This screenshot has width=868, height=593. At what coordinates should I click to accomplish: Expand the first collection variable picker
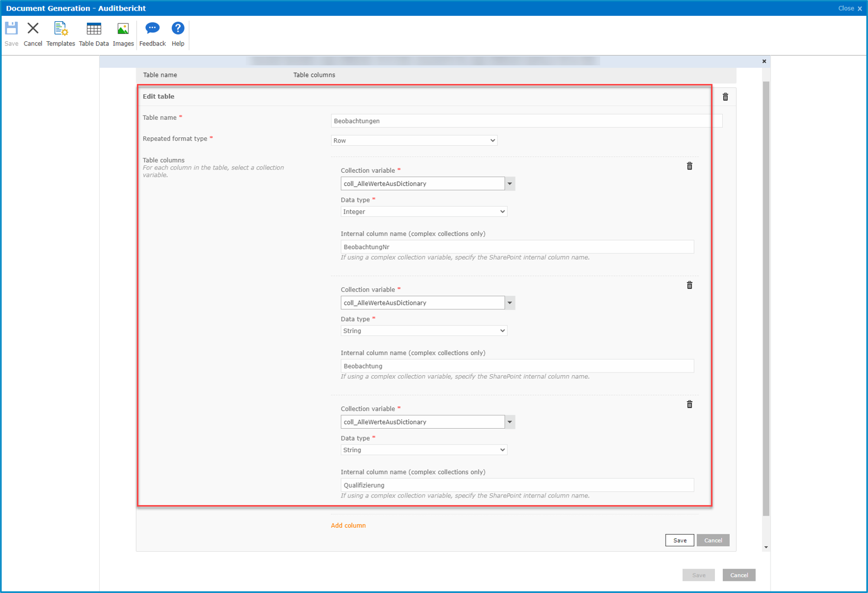pos(509,183)
